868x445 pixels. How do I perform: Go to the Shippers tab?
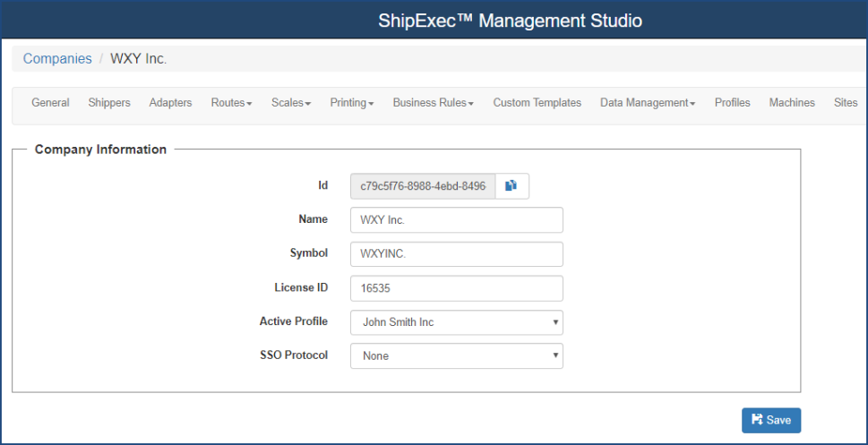tap(109, 103)
